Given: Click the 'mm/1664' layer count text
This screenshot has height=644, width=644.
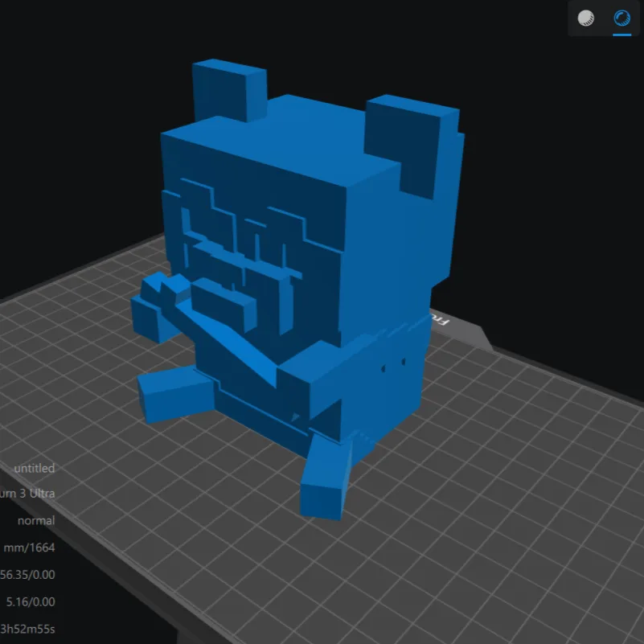Looking at the screenshot, I should [x=29, y=548].
